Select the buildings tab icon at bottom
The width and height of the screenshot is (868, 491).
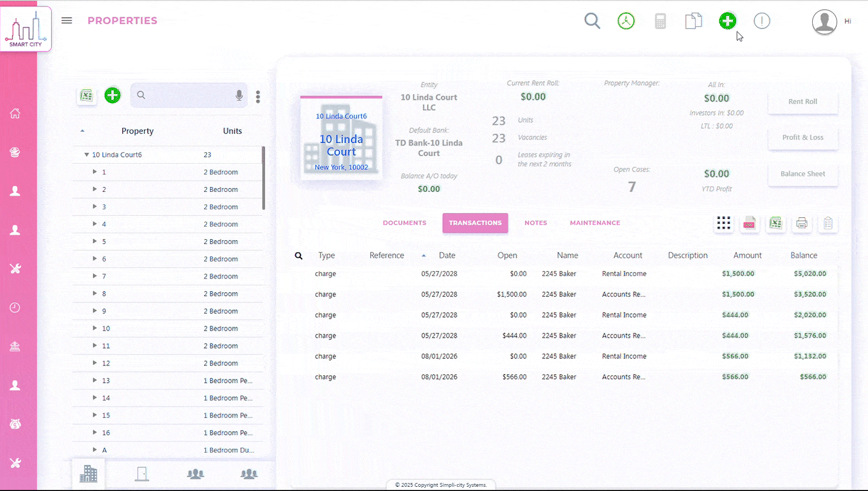pos(88,473)
